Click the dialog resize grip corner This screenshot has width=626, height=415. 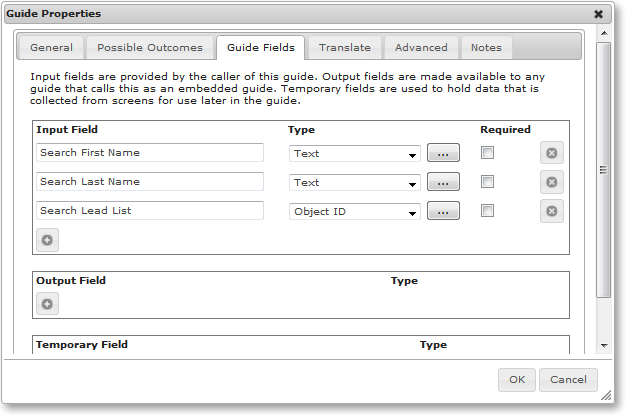(x=606, y=395)
